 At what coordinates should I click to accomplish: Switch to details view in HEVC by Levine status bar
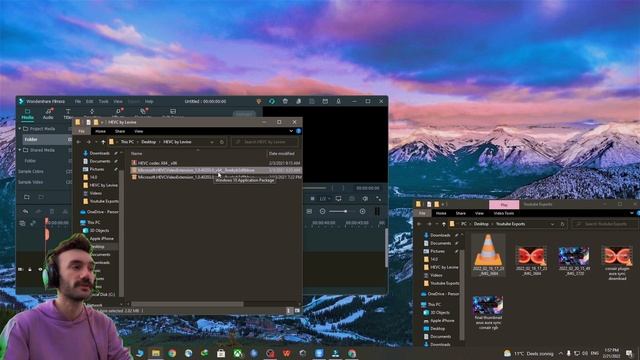click(289, 311)
